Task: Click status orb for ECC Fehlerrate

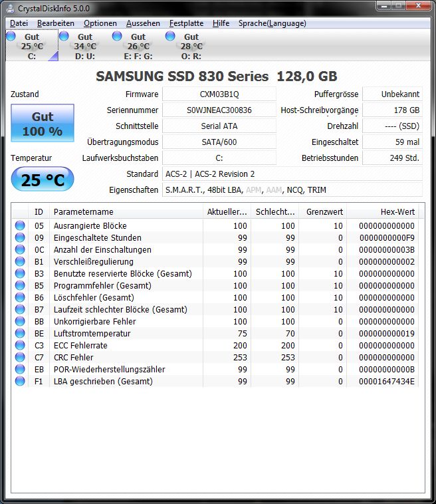Action: click(20, 345)
